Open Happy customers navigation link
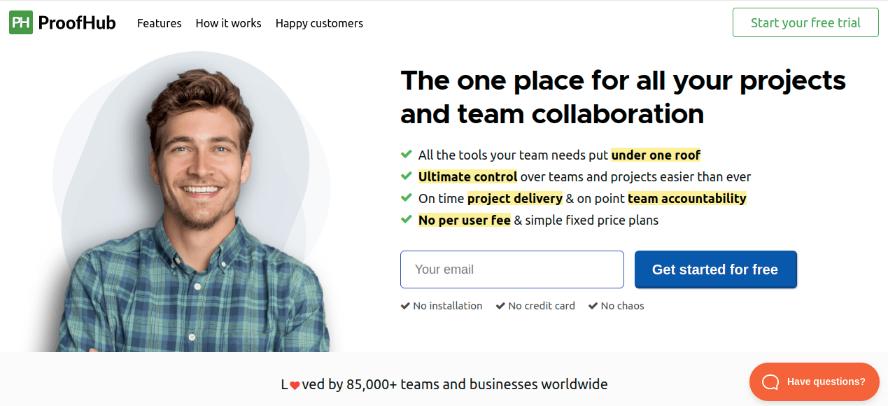This screenshot has width=888, height=406. [x=319, y=23]
